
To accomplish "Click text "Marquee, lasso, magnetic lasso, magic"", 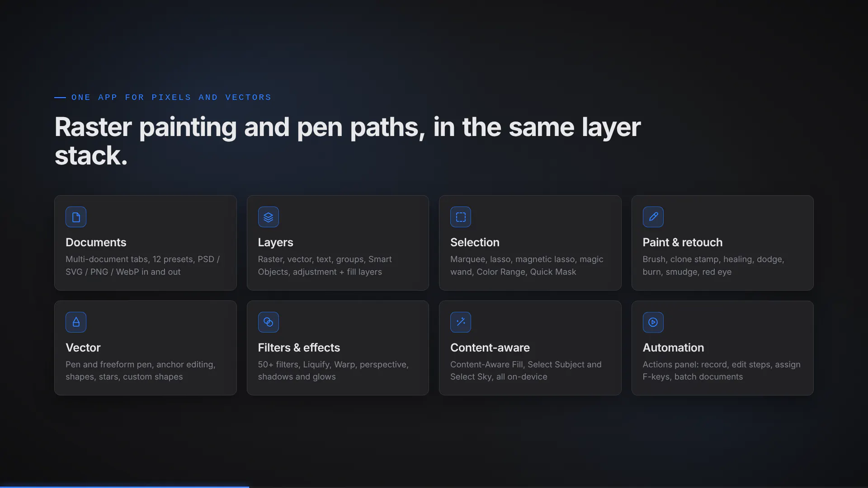I will click(x=527, y=259).
